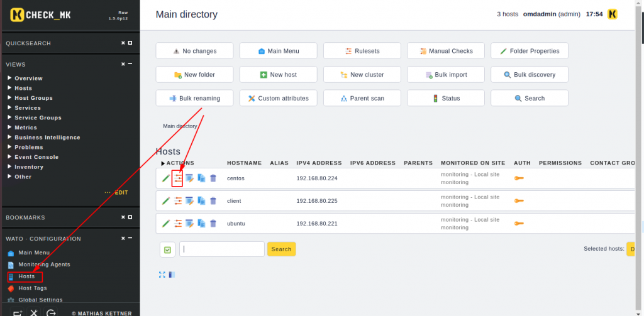Clone the ubuntu host
This screenshot has height=316, width=644.
coord(201,223)
